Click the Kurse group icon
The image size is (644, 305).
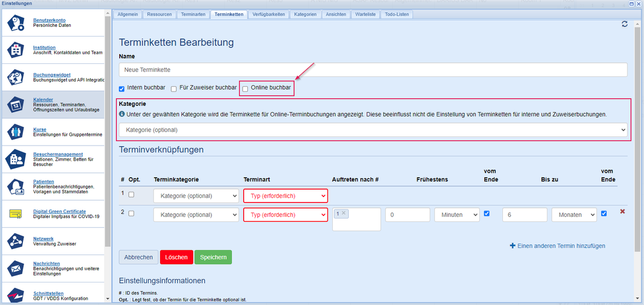(x=16, y=132)
